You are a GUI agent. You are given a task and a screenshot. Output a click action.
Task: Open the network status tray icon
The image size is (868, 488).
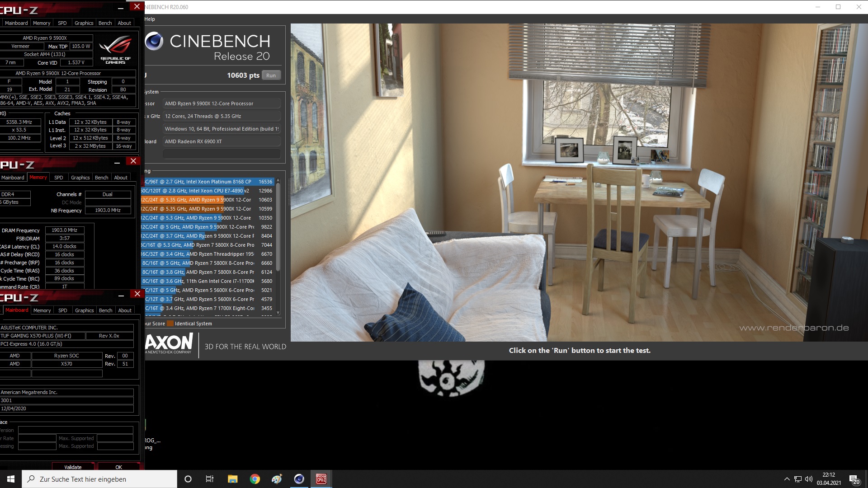click(x=798, y=479)
